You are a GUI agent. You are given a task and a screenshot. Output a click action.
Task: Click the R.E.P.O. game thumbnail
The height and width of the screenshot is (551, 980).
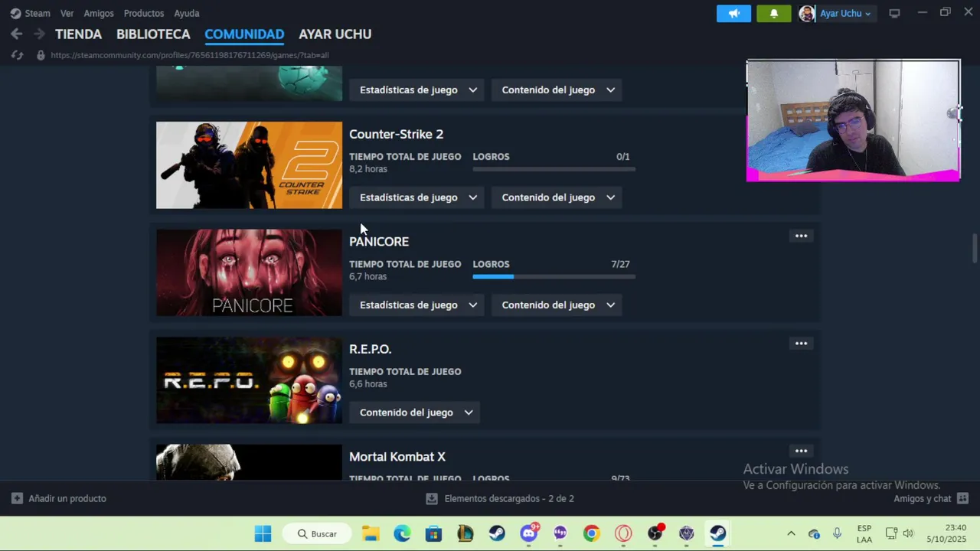click(249, 380)
